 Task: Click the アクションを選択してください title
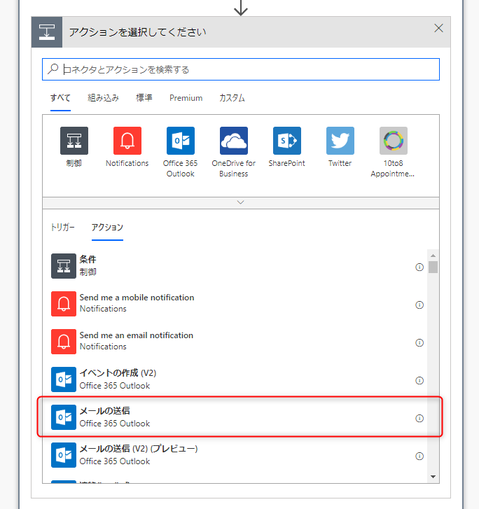pos(138,32)
